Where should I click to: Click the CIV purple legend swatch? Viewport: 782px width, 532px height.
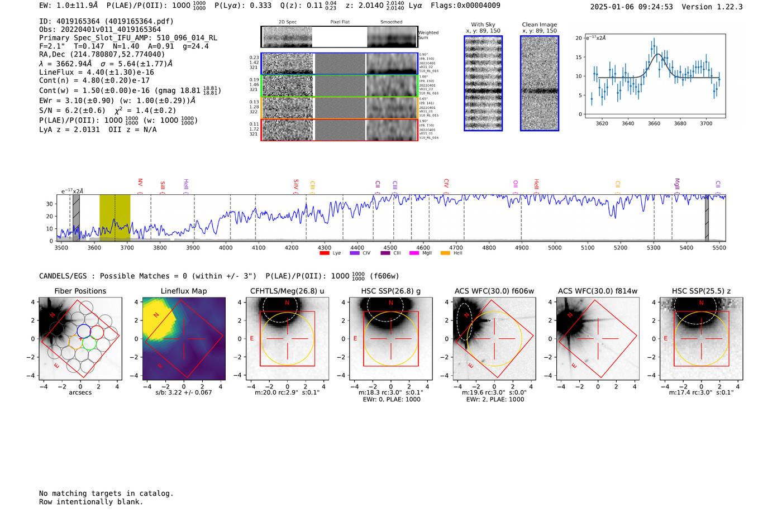click(x=354, y=253)
